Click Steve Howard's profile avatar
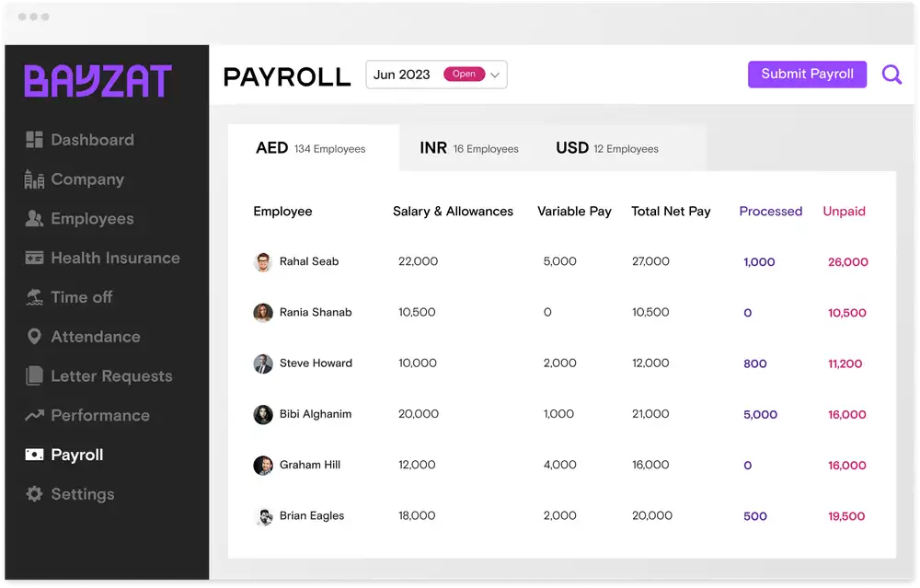Viewport: 920px width, 588px height. click(x=262, y=363)
